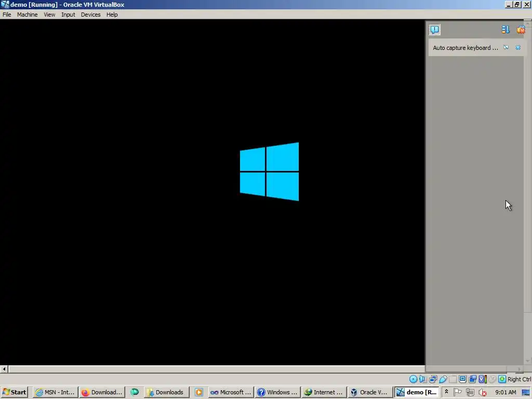Switch to the Downloads folder taskbar button
Image resolution: width=532 pixels, height=399 pixels.
[166, 392]
